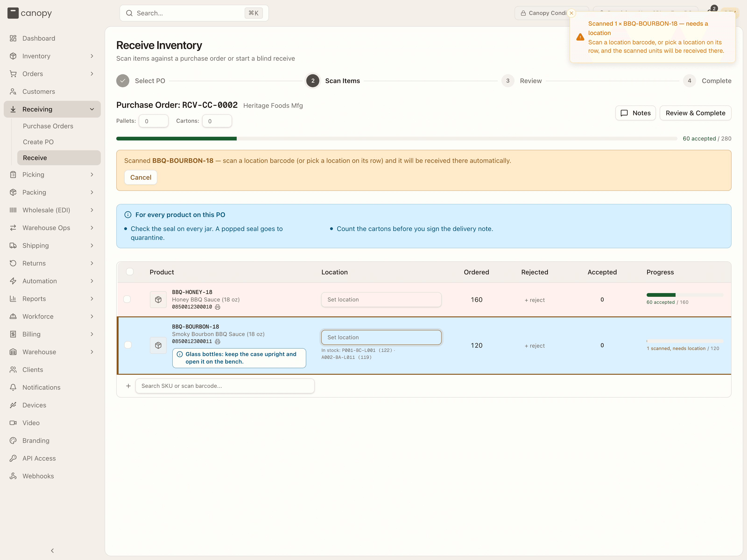Click the plus icon beside SKU search

click(x=128, y=386)
